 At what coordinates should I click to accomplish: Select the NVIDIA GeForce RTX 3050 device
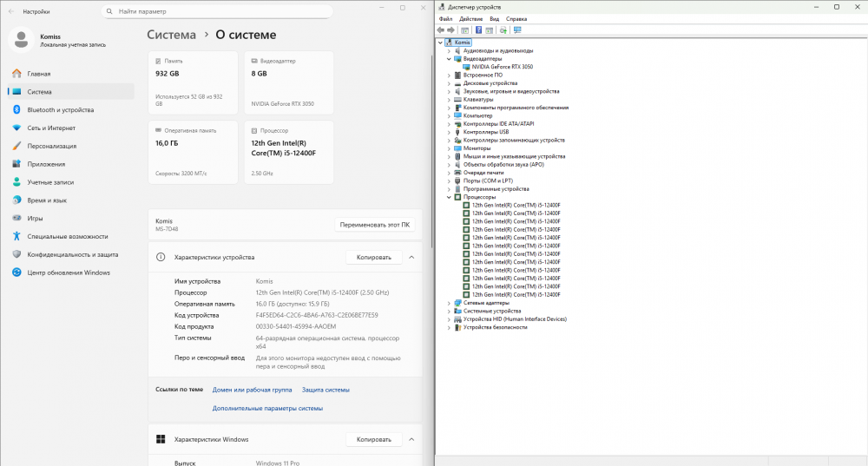[503, 67]
